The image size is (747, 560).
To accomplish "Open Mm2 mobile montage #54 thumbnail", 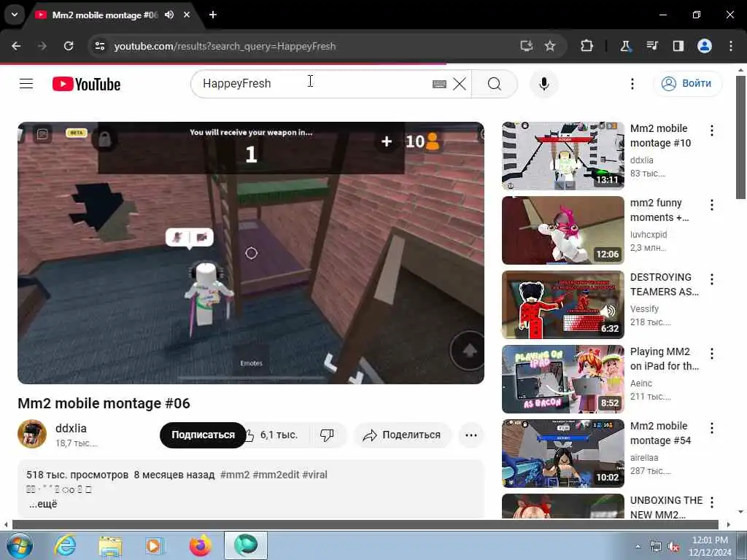I will (x=562, y=454).
